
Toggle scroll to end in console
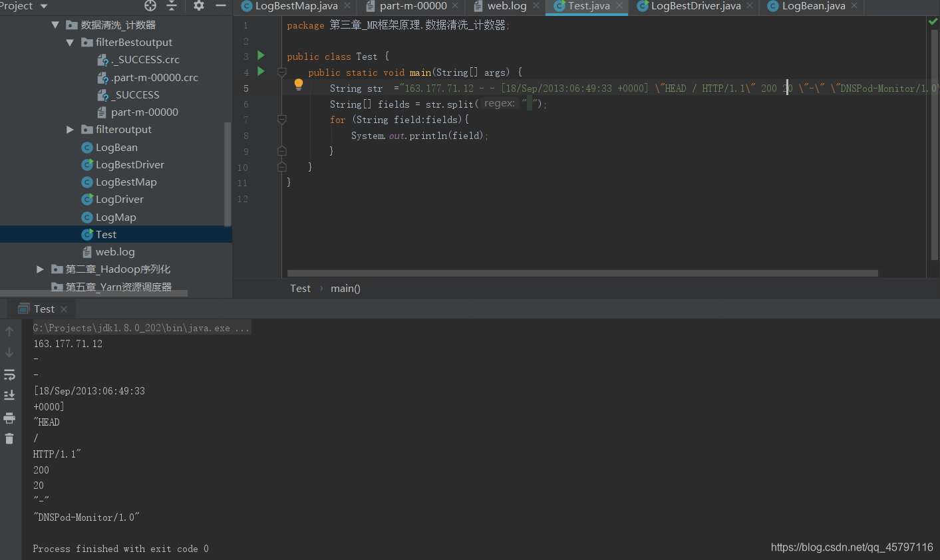[9, 395]
